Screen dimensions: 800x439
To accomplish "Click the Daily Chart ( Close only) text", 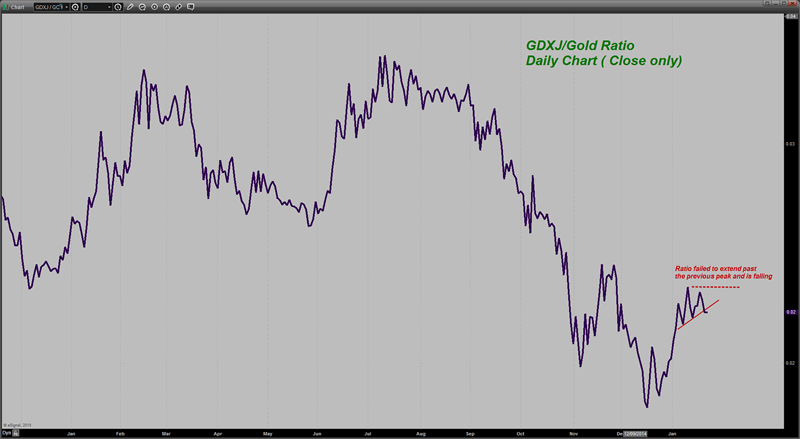I will coord(604,61).
